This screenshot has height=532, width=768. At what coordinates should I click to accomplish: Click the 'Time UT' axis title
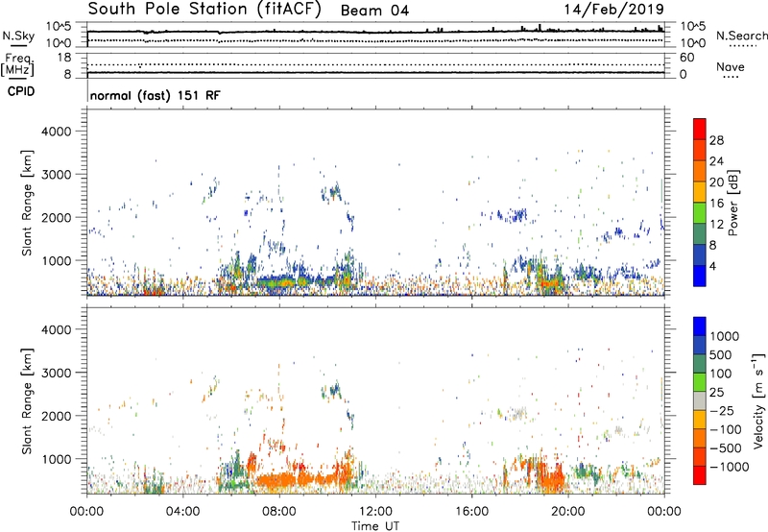coord(375,525)
